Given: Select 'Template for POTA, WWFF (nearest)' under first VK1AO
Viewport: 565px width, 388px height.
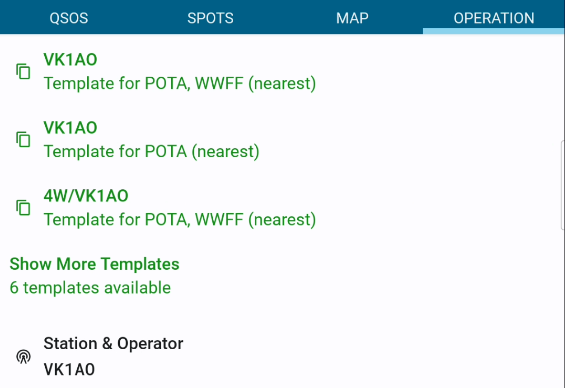Looking at the screenshot, I should point(180,83).
